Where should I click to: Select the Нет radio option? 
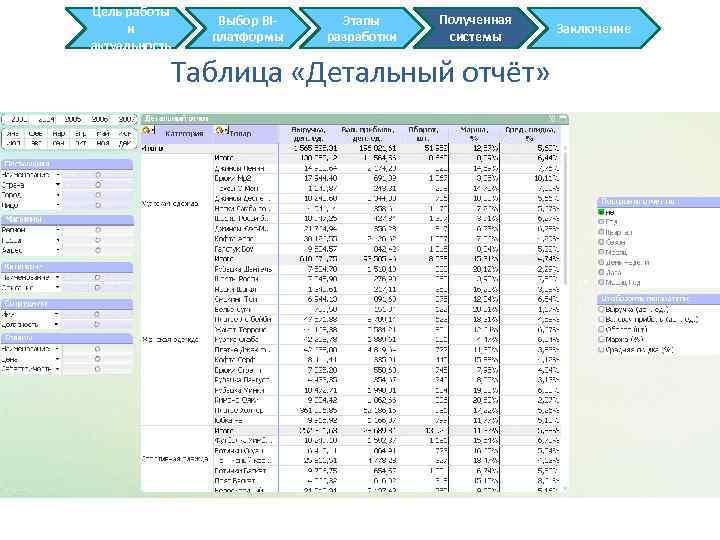(x=601, y=212)
